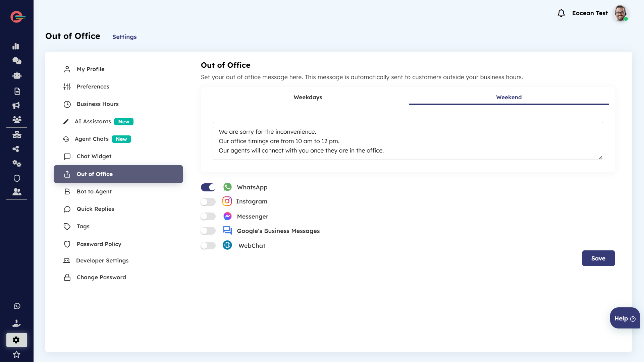This screenshot has width=644, height=362.
Task: Open the Help button
Action: tap(625, 318)
